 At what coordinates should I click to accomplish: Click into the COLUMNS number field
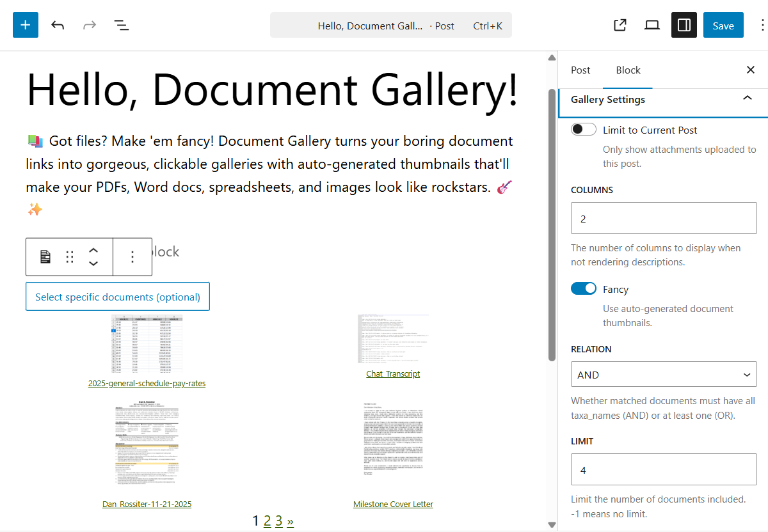664,219
